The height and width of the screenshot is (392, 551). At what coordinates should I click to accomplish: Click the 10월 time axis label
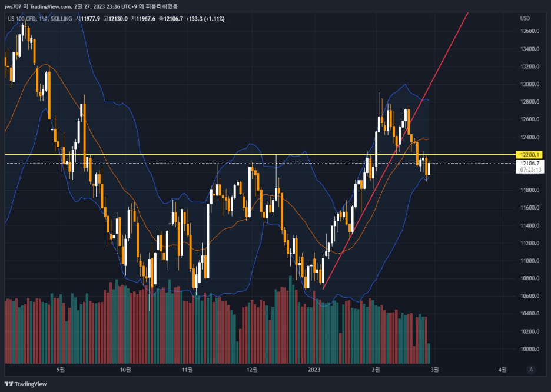tap(125, 370)
